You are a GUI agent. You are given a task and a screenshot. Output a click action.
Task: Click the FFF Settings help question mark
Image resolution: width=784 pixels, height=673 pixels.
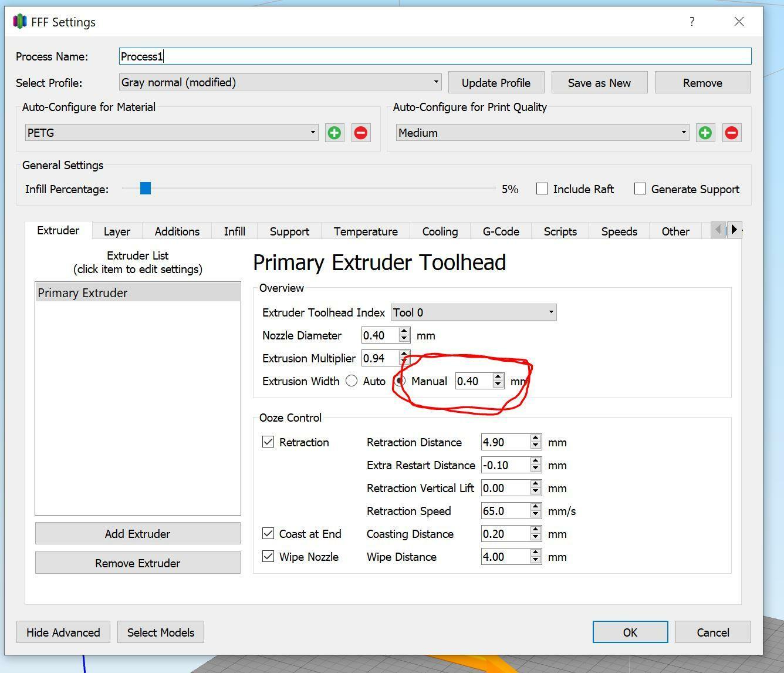692,22
